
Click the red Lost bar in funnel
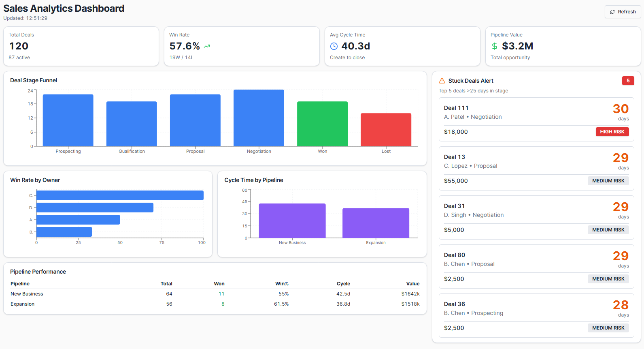click(386, 130)
